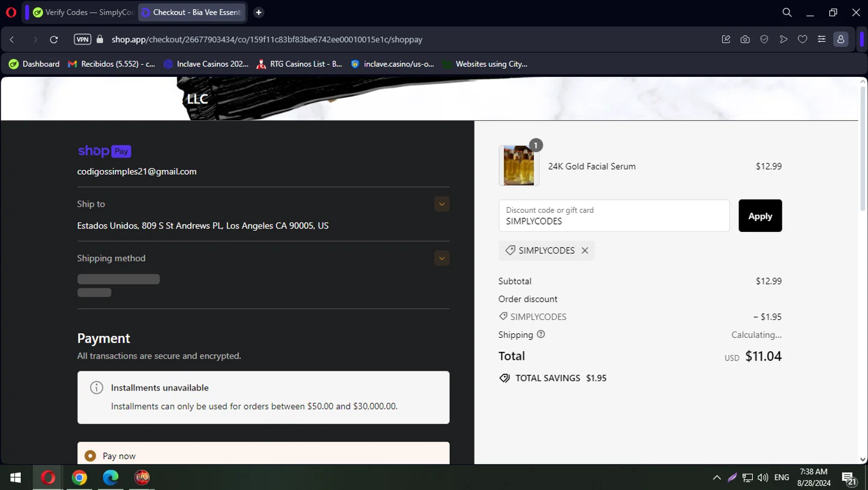Open the volume speaker icon
This screenshot has width=868, height=490.
[763, 477]
